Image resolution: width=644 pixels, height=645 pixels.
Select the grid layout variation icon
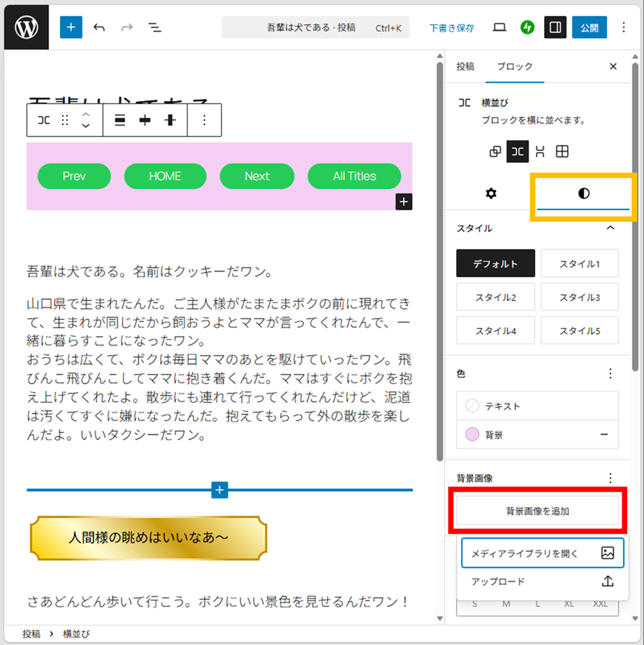tap(562, 151)
